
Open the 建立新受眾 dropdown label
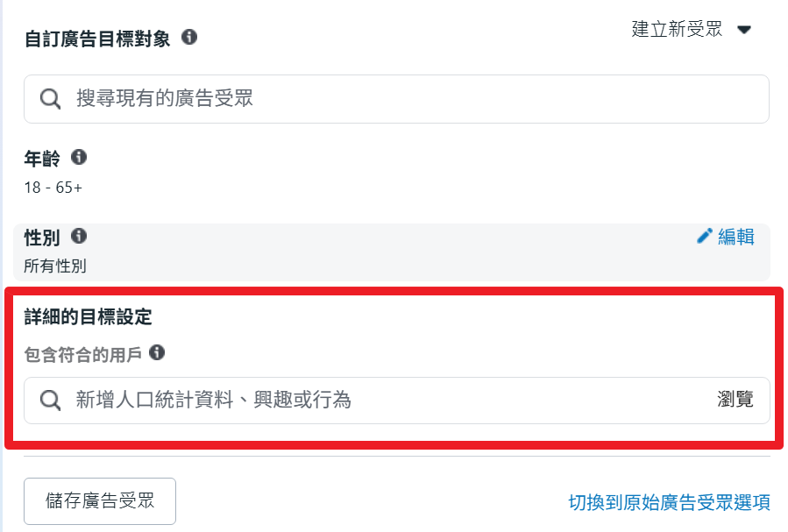[x=677, y=29]
